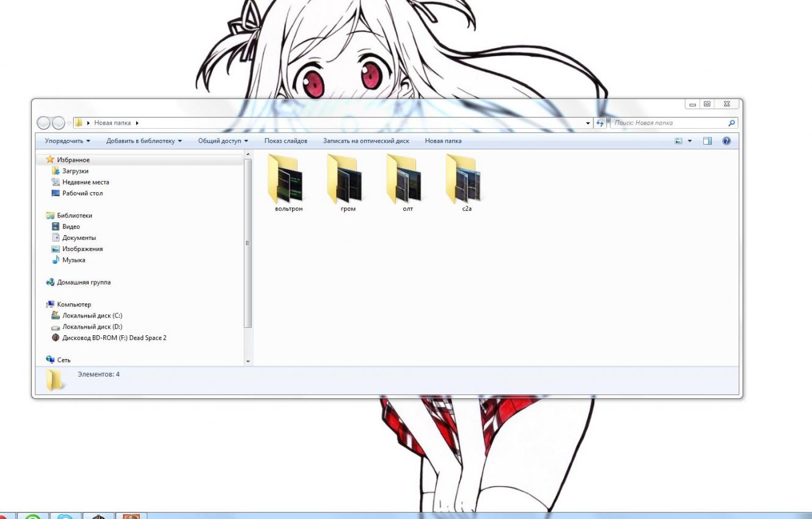
Task: Click the Поиск: Новая папка search field
Action: pyautogui.click(x=669, y=123)
